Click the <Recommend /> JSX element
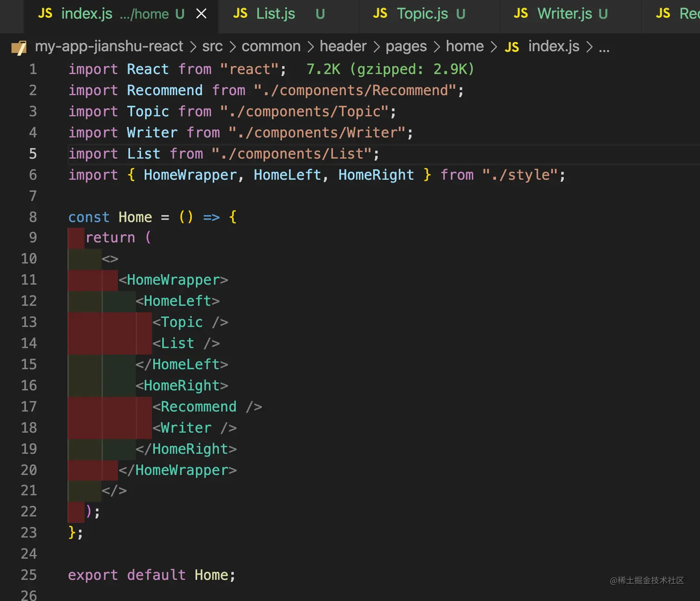The height and width of the screenshot is (601, 700). 207,407
